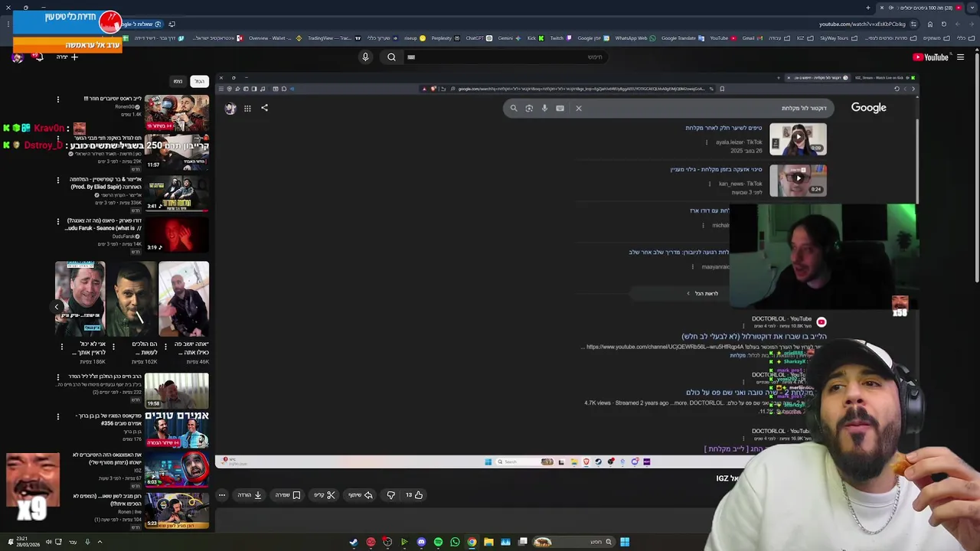The height and width of the screenshot is (551, 980).
Task: Open the YouTube guide hamburger menu
Action: point(960,57)
